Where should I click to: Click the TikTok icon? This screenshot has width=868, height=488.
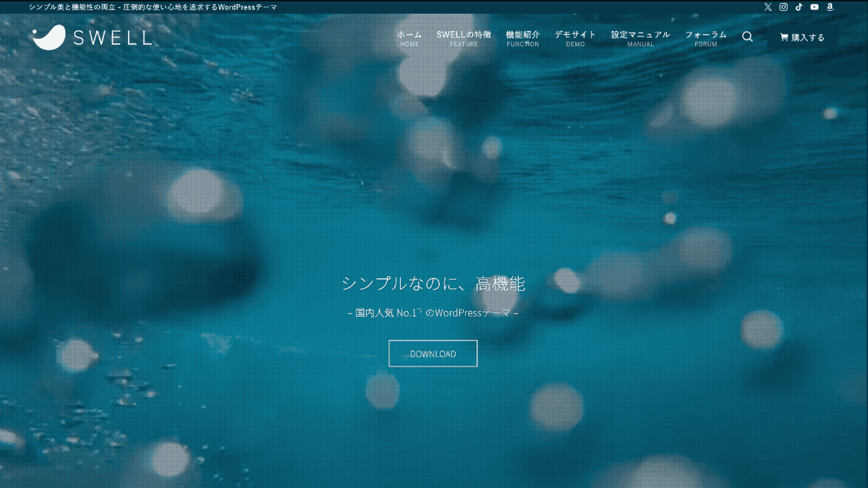(x=799, y=7)
